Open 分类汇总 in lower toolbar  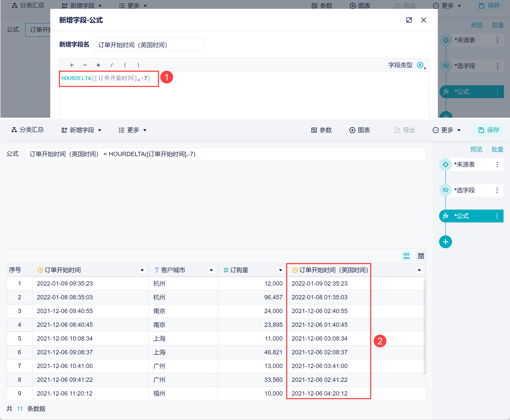pos(28,130)
